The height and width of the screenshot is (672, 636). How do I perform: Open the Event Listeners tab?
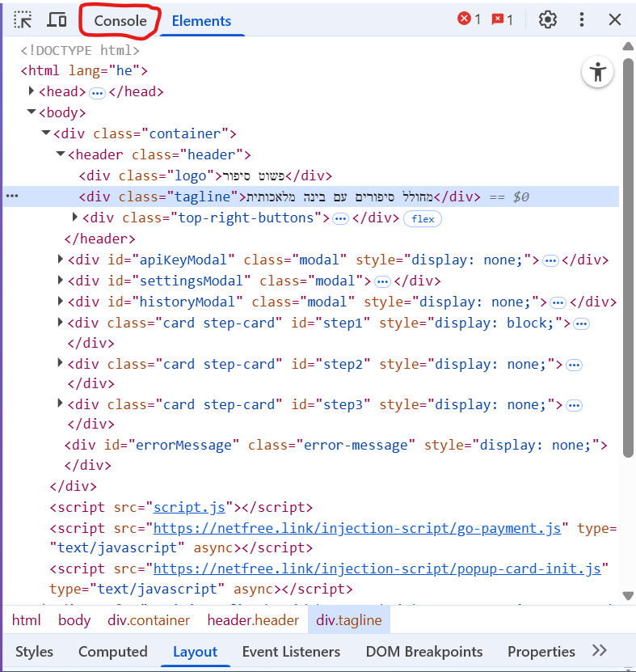coord(291,652)
